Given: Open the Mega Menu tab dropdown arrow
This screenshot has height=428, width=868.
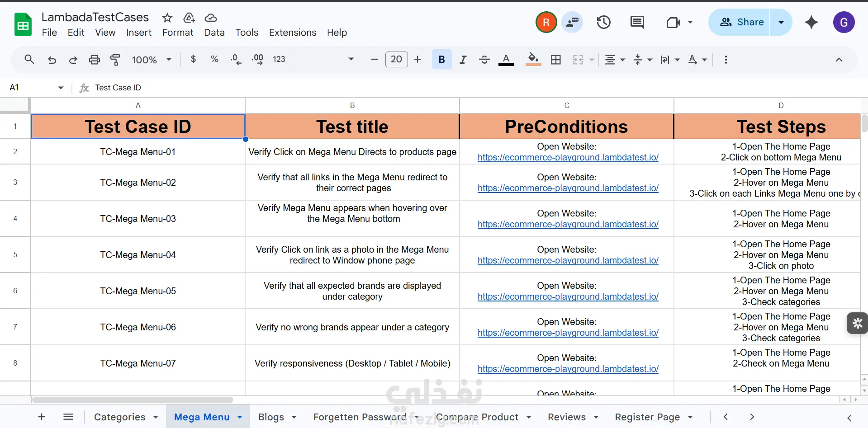Looking at the screenshot, I should [x=240, y=417].
